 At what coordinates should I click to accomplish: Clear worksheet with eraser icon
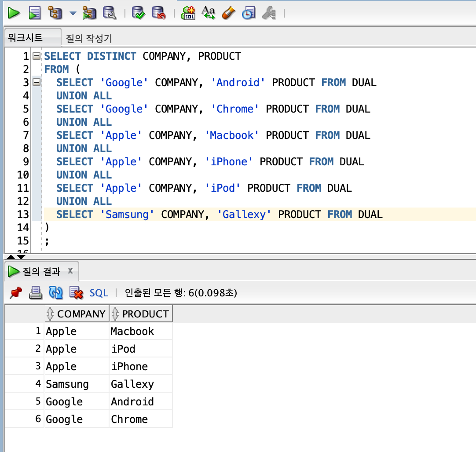point(228,13)
